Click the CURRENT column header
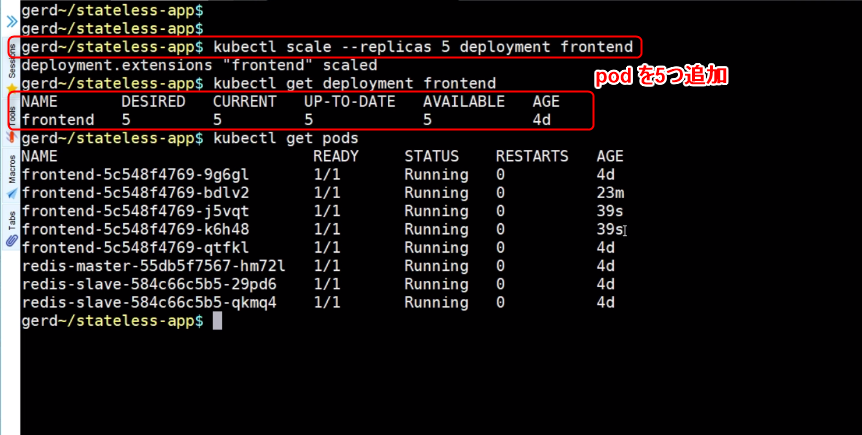Image resolution: width=862 pixels, height=435 pixels. pos(245,102)
